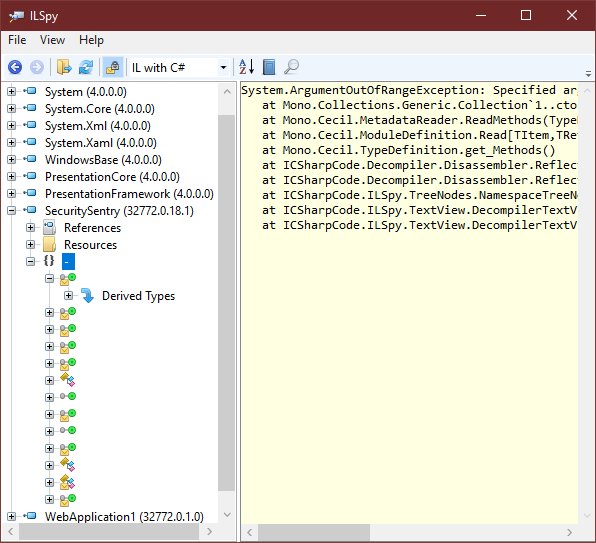
Task: Select the Derived Types item
Action: (x=138, y=296)
